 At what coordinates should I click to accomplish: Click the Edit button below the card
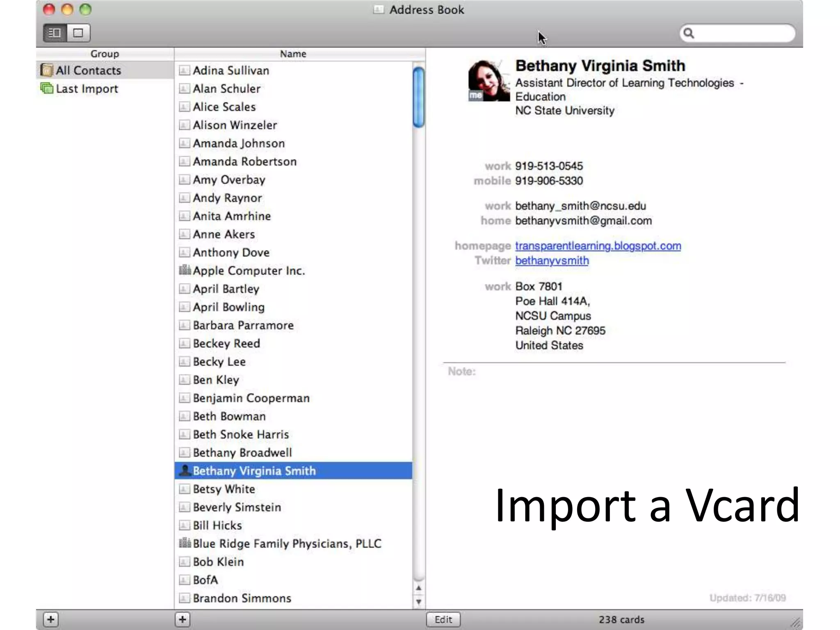point(443,619)
